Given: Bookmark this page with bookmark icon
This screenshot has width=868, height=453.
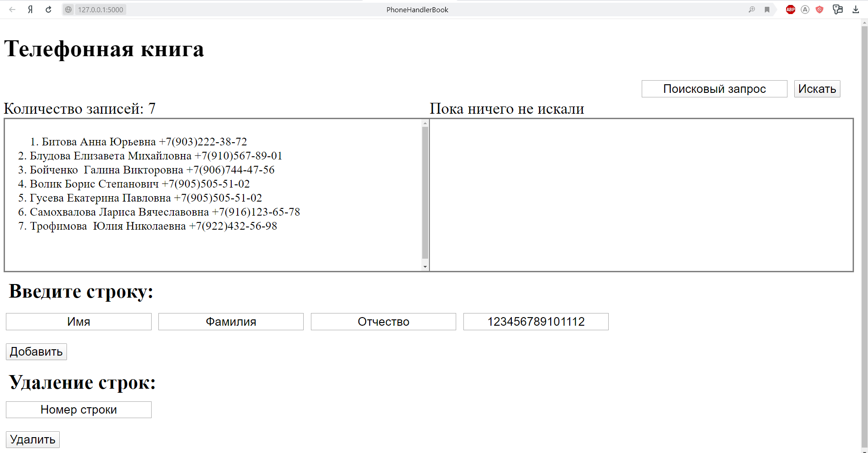Looking at the screenshot, I should tap(767, 10).
